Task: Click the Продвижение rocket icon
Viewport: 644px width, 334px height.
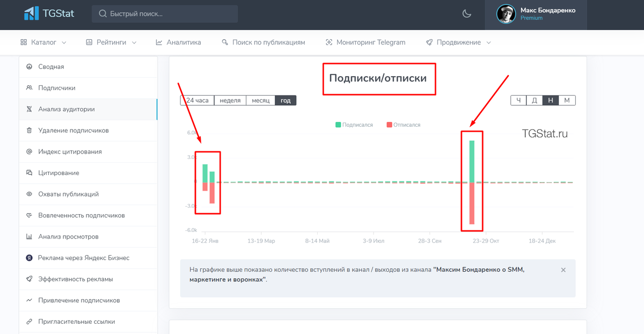Action: [429, 42]
